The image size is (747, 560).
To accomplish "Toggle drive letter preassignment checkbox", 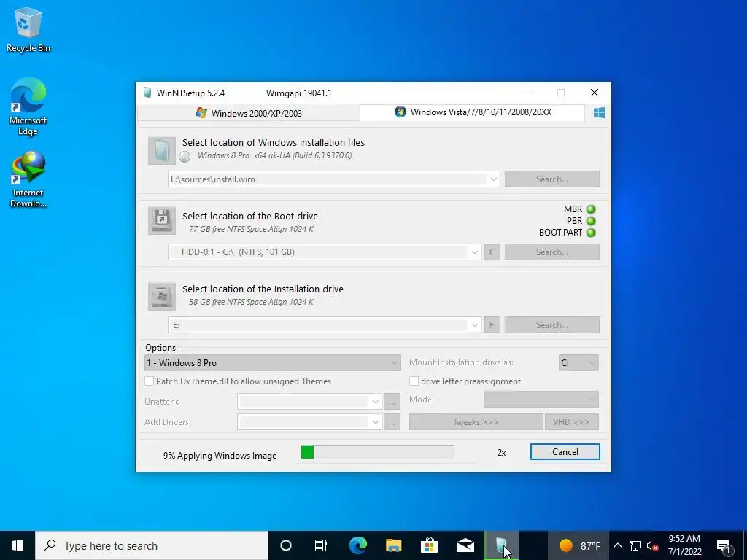I will [x=414, y=381].
